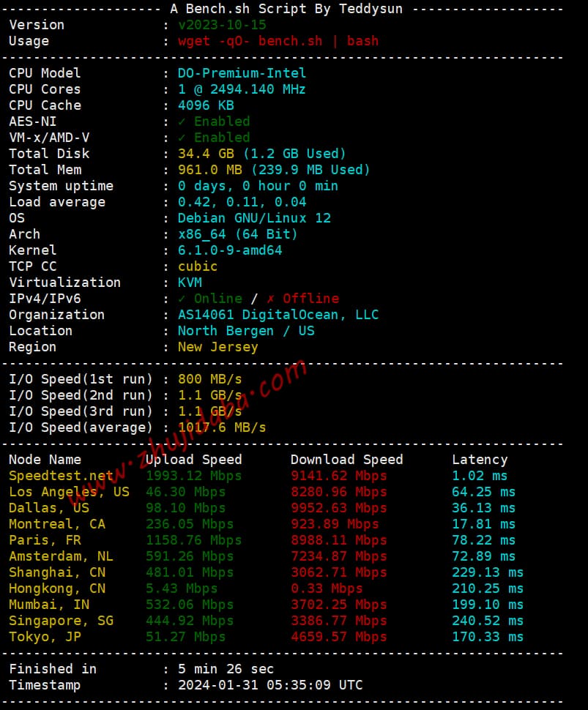Click the Tokyo, JP latency value
588x710 pixels.
[x=488, y=637]
